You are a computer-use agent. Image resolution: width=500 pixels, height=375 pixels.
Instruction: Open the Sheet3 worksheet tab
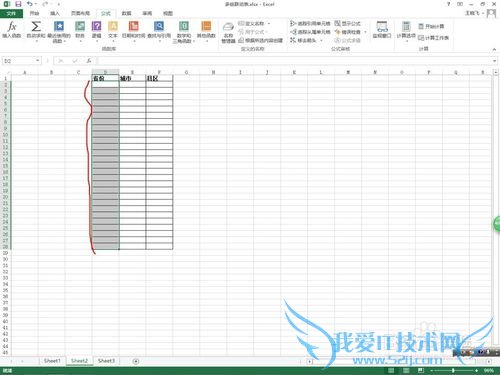106,361
